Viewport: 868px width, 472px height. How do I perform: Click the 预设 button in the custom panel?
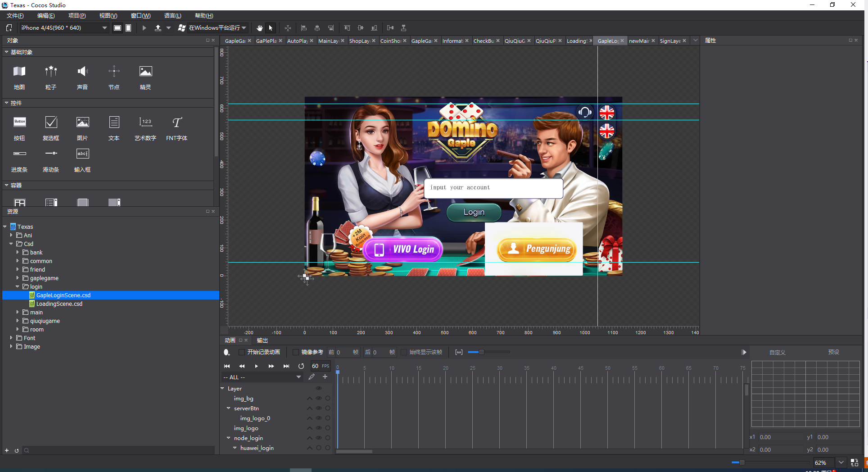[833, 352]
